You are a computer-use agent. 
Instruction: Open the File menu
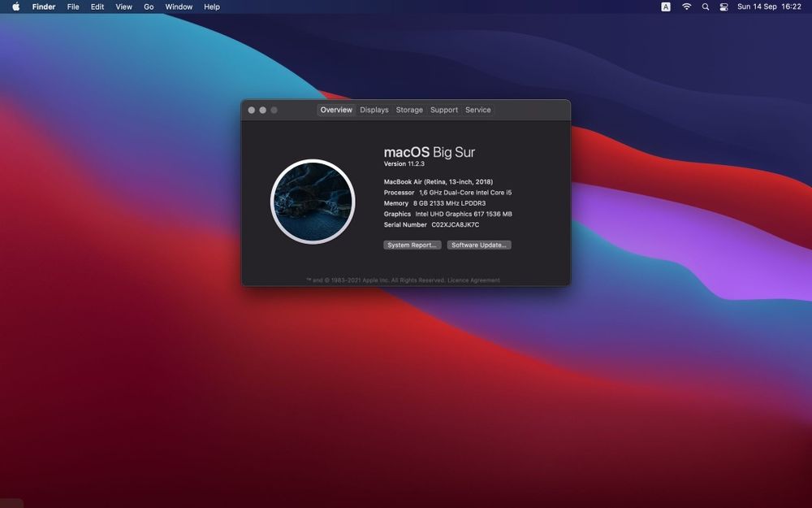(73, 7)
